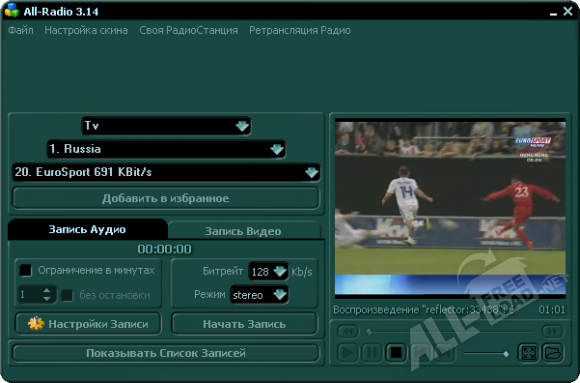
Task: Stop playback with the square stop button
Action: (396, 353)
